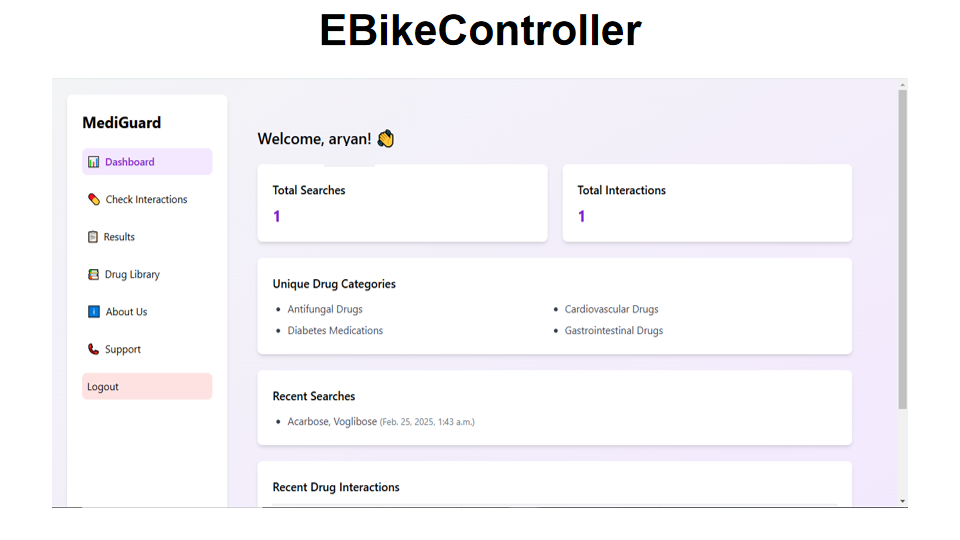Image resolution: width=960 pixels, height=540 pixels.
Task: Click the Logout button
Action: click(147, 386)
